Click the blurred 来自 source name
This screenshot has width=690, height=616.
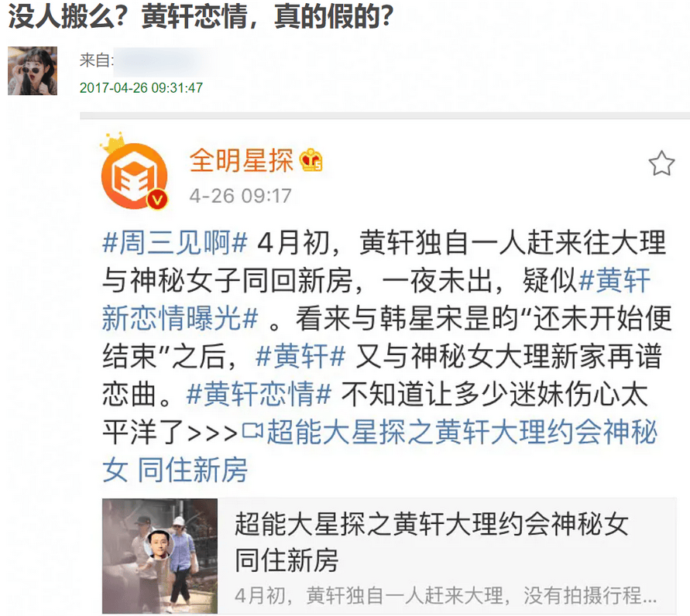(162, 60)
